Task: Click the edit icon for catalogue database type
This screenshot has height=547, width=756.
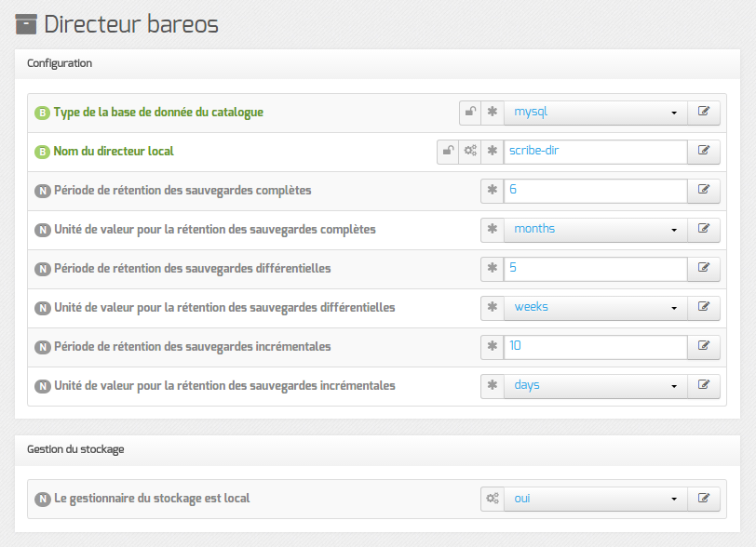Action: coord(704,113)
